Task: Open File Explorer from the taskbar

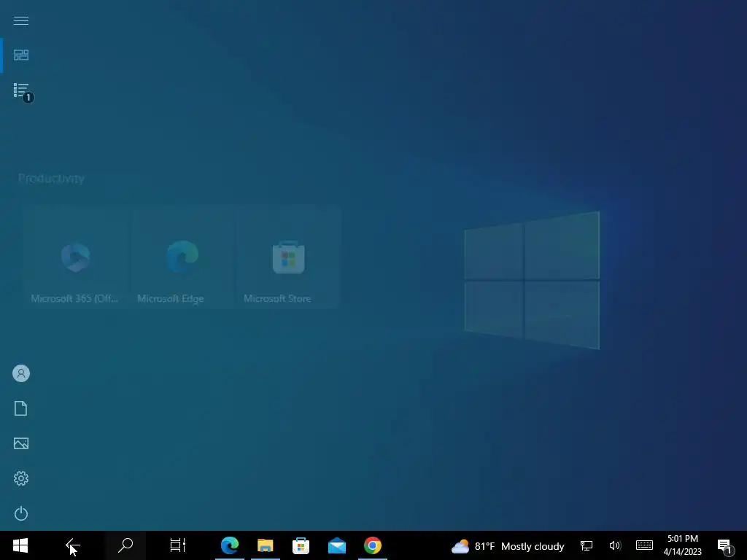Action: [266, 545]
